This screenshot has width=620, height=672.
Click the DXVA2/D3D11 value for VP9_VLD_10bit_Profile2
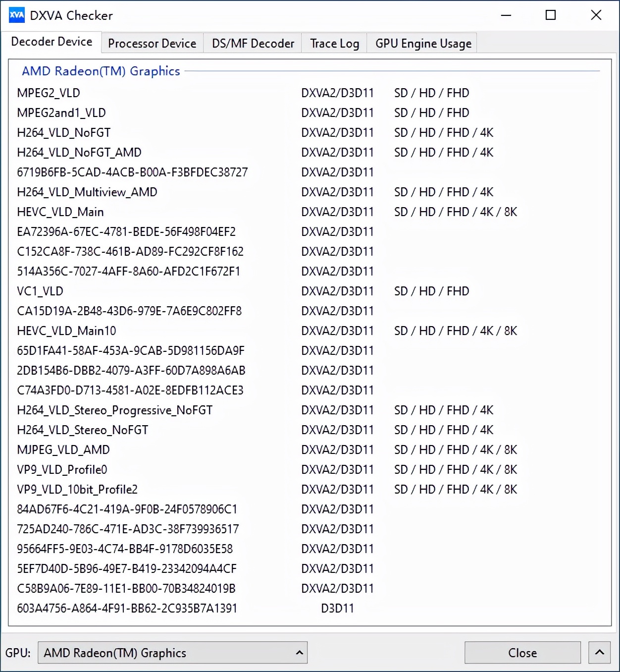coord(337,489)
